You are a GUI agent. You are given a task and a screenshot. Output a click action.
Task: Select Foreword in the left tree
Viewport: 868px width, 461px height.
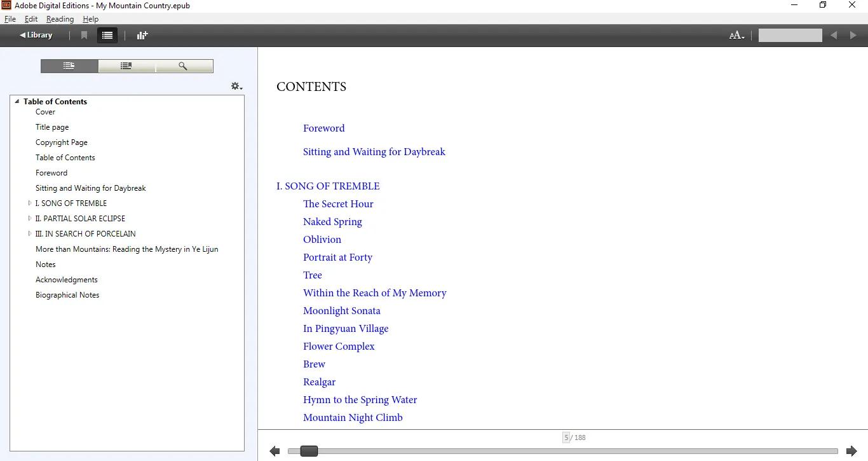coord(51,173)
